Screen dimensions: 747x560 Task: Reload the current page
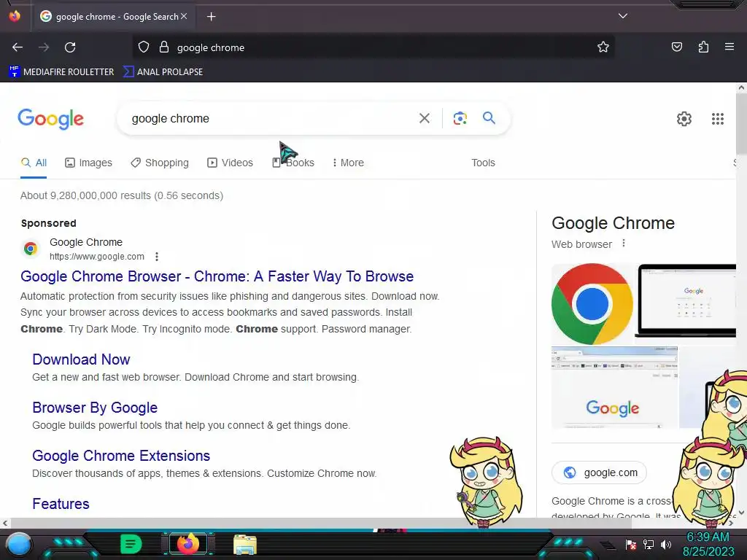[70, 47]
